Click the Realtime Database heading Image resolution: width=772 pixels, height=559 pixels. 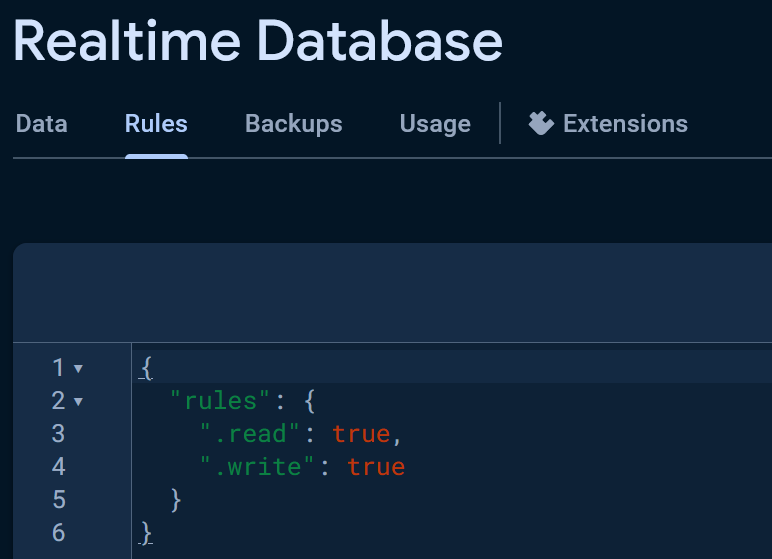point(258,41)
